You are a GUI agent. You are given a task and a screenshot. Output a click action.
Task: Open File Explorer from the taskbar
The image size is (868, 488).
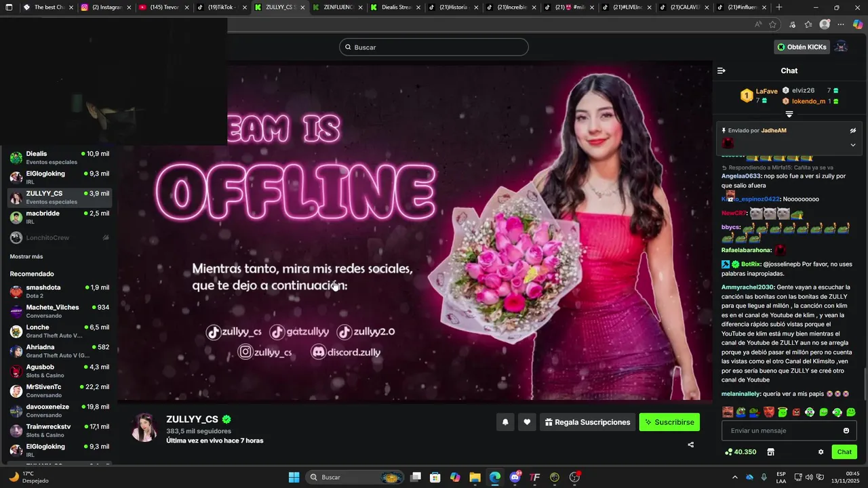click(x=475, y=477)
